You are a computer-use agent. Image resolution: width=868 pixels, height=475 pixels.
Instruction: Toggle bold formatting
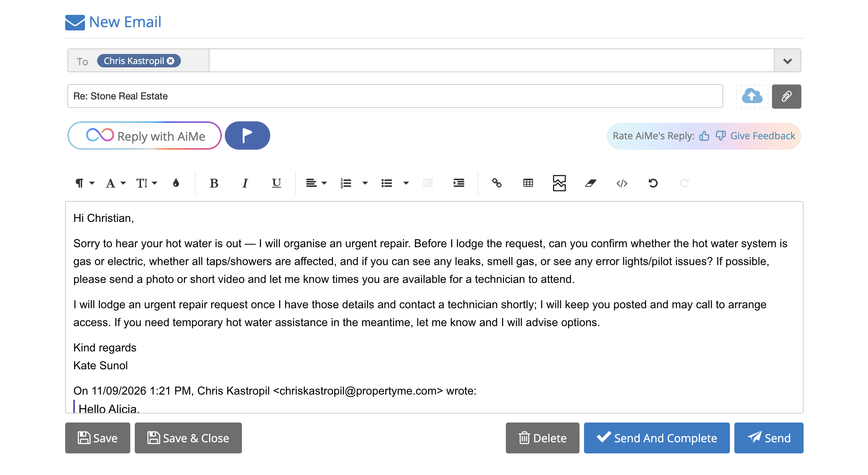coord(214,183)
